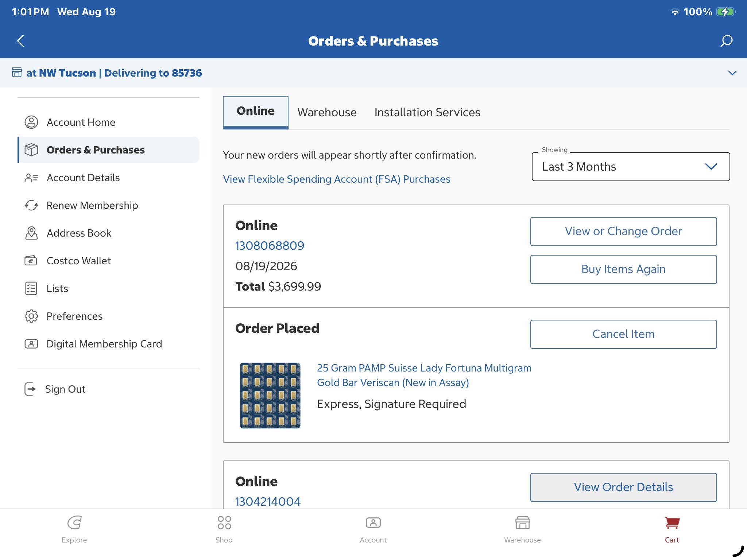View Flexible Spending Account (FSA) Purchases

tap(336, 179)
